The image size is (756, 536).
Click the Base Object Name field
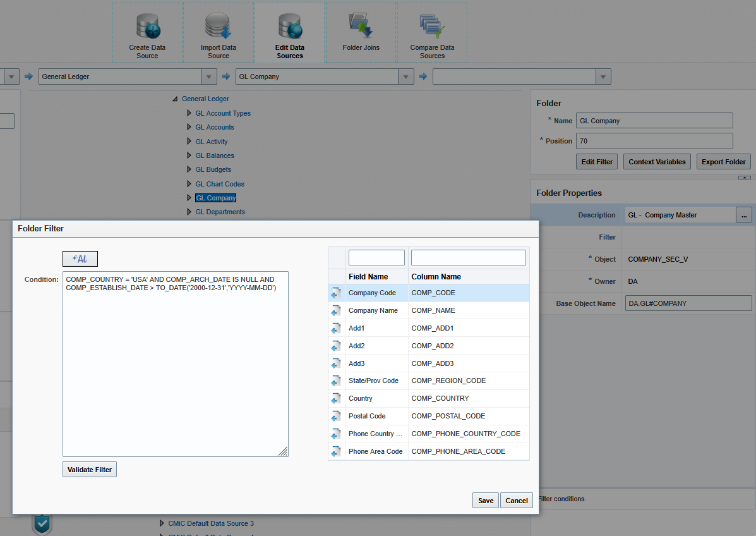[688, 303]
